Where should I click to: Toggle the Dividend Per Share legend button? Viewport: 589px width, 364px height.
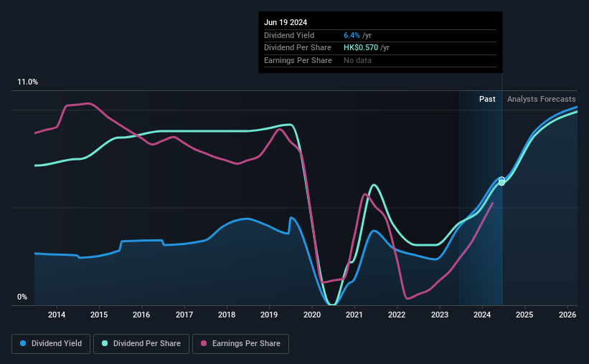coord(141,344)
